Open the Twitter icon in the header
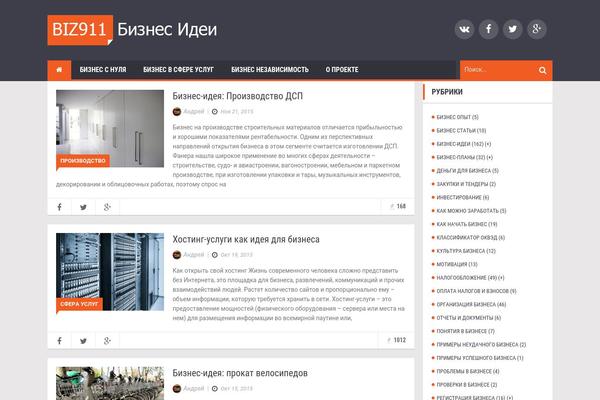The image size is (600, 400). click(x=512, y=29)
